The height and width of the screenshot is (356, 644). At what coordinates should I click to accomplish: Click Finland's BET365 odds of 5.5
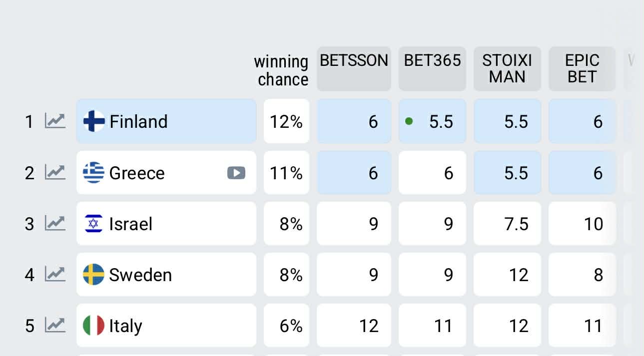coord(432,121)
